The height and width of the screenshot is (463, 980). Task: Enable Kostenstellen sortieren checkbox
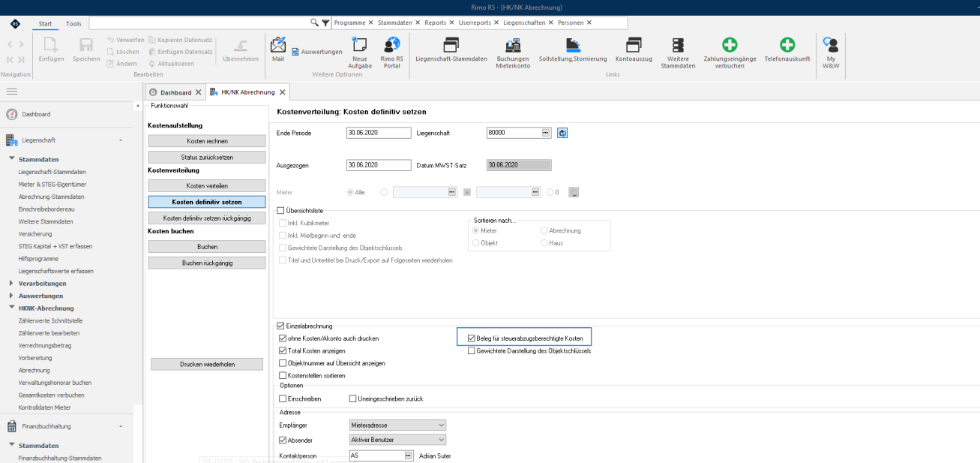[x=283, y=375]
